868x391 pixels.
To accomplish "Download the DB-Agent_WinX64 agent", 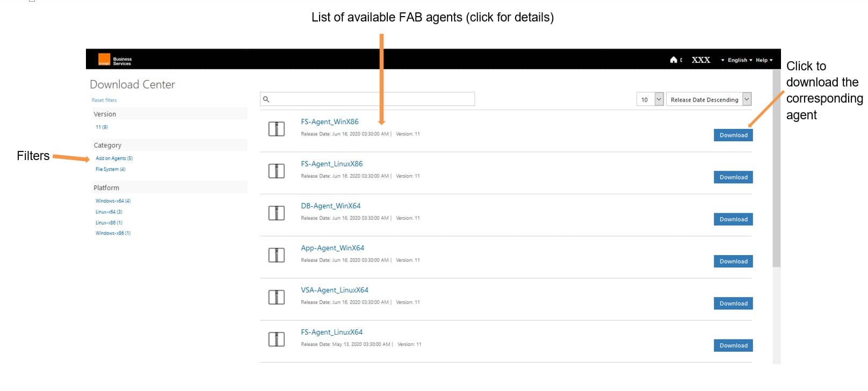I will click(733, 219).
